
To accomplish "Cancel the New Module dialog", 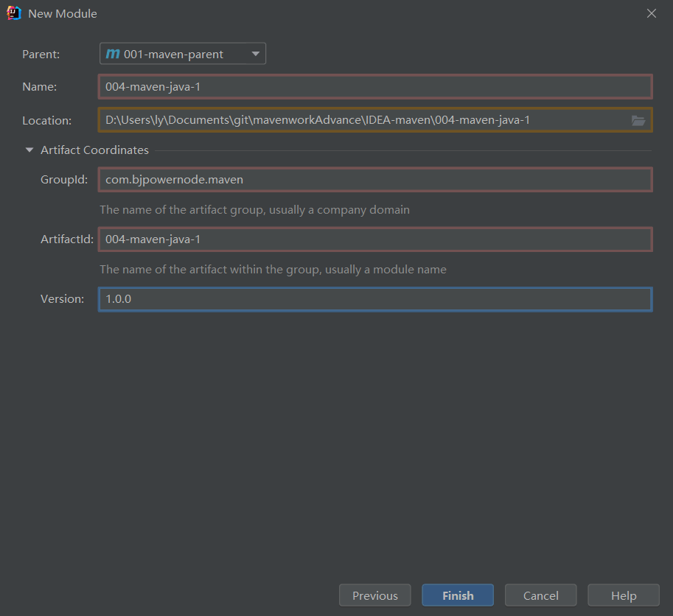I will tap(541, 595).
